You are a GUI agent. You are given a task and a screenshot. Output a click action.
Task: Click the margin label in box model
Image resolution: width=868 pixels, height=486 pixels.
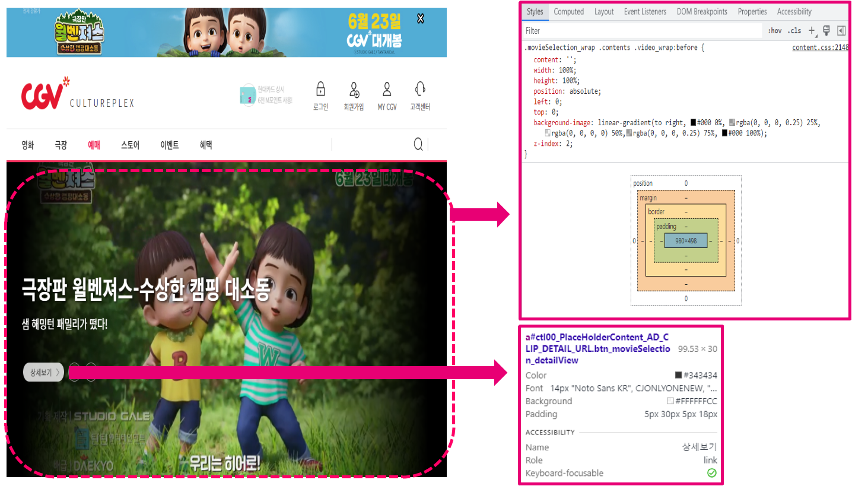click(648, 198)
